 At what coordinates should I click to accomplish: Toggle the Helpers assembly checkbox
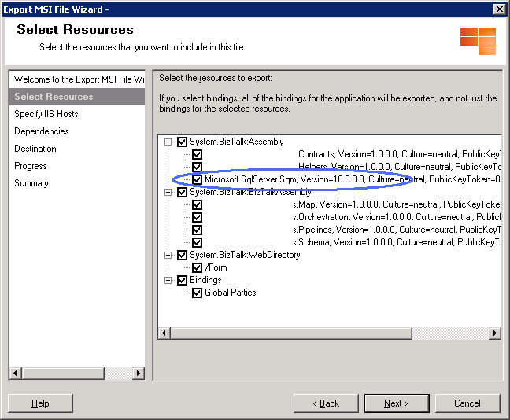(x=198, y=167)
